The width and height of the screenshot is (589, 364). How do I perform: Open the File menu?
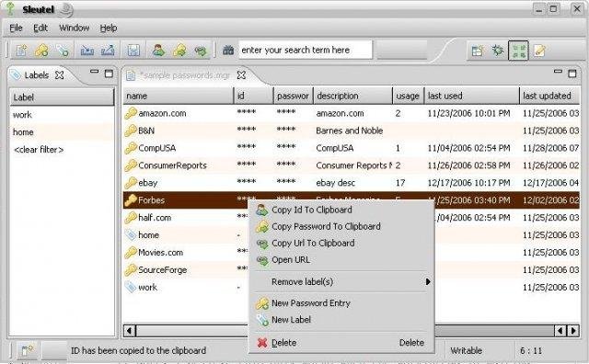(16, 28)
